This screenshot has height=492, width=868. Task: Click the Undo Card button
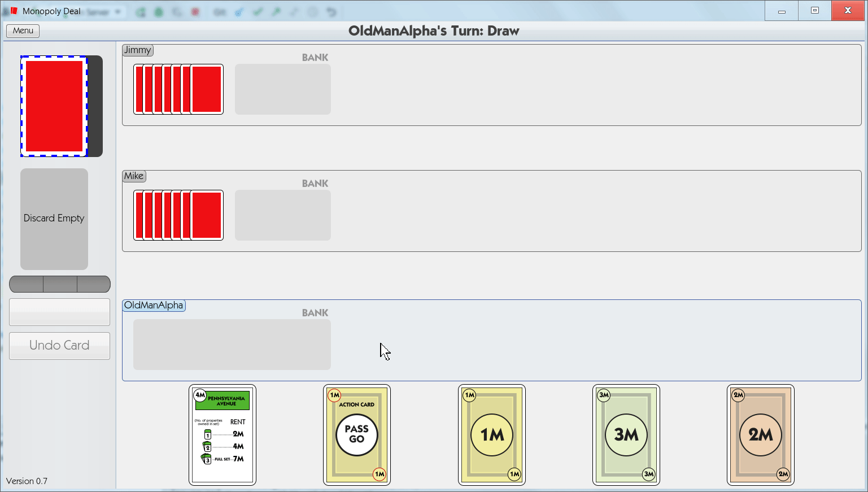point(59,346)
